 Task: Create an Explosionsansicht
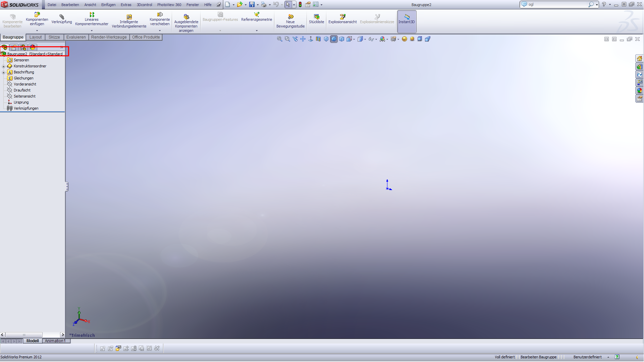tap(342, 17)
